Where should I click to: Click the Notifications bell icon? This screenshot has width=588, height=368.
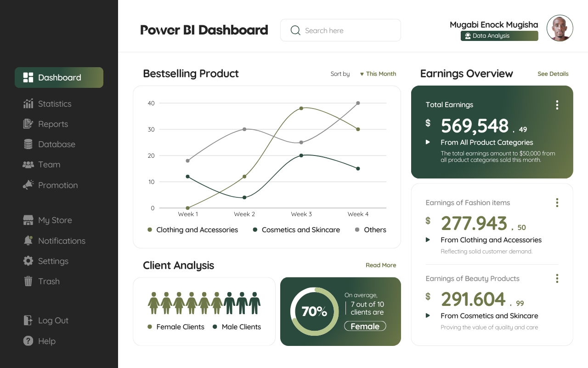[x=28, y=241]
